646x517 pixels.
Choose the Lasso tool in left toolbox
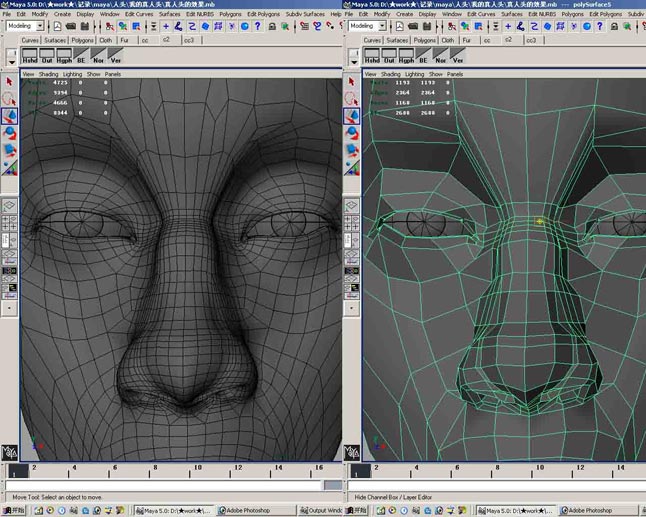[x=9, y=99]
